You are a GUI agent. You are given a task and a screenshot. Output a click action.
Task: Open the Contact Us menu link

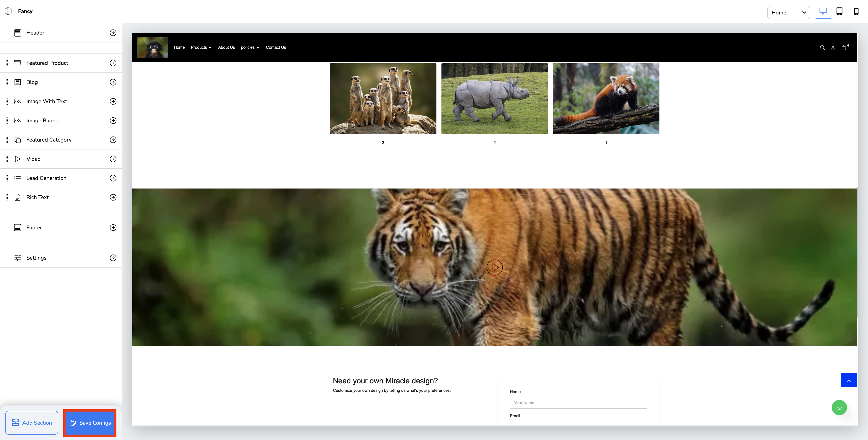point(276,47)
